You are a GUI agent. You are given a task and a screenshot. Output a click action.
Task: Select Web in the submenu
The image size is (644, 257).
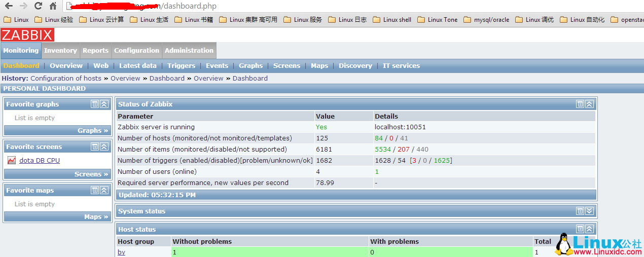click(x=101, y=65)
